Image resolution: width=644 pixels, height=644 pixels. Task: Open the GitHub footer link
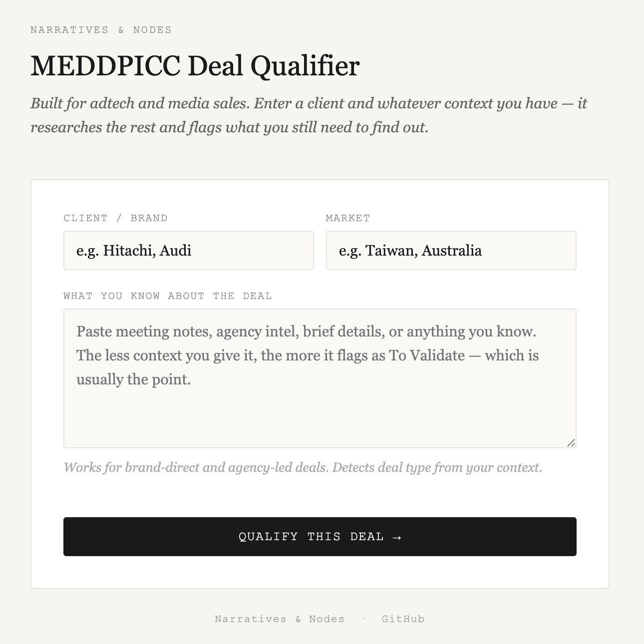coord(403,619)
